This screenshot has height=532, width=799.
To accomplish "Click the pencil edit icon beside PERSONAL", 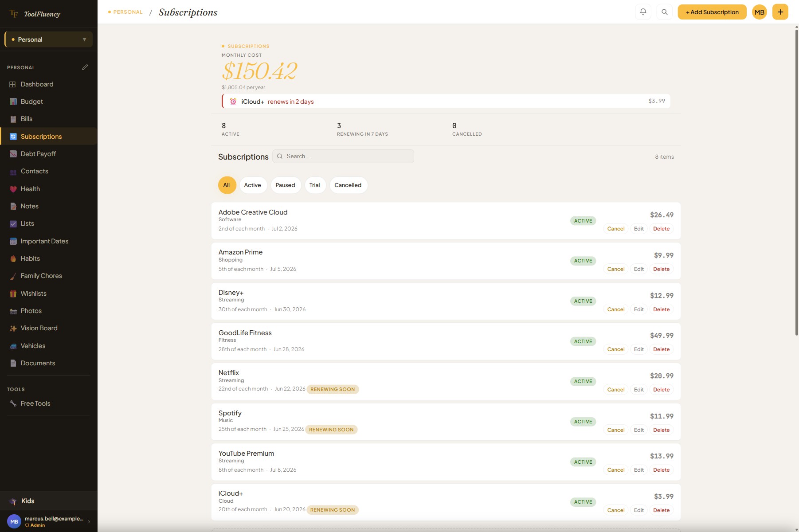I will tap(85, 67).
